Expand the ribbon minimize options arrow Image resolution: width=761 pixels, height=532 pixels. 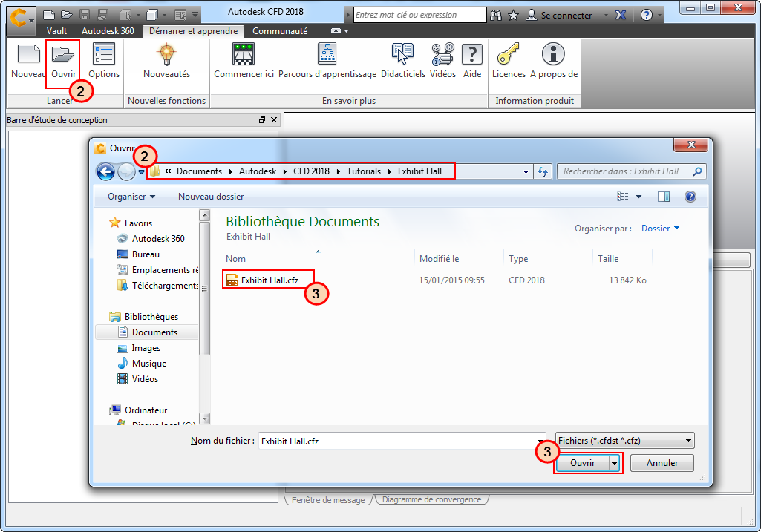[347, 31]
